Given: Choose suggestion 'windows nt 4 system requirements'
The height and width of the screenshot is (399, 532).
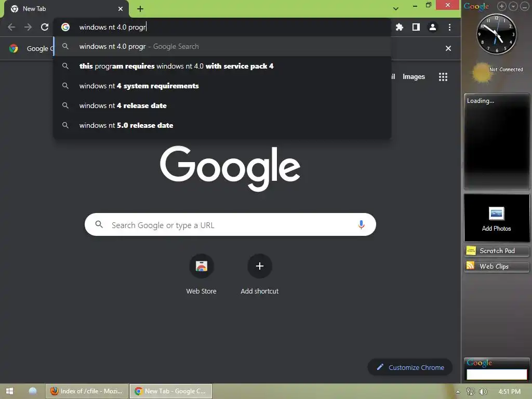Looking at the screenshot, I should point(222,86).
